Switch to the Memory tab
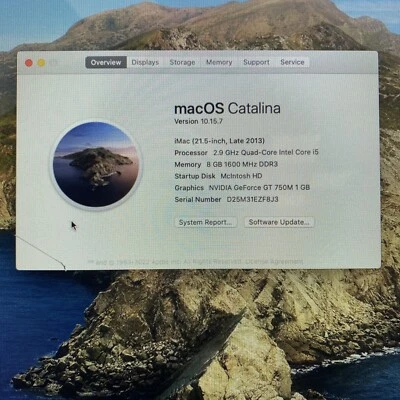 219,62
